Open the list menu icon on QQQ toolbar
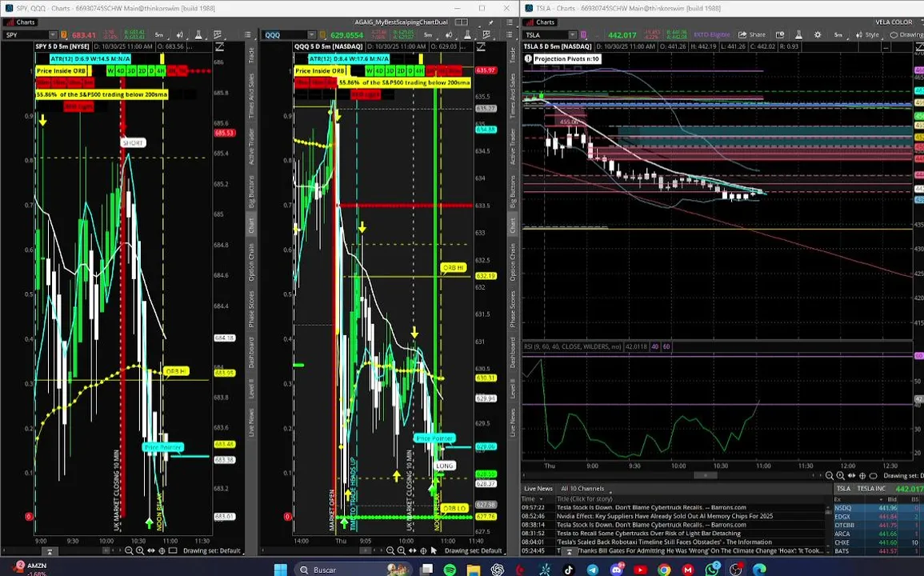The height and width of the screenshot is (576, 924). coord(509,34)
